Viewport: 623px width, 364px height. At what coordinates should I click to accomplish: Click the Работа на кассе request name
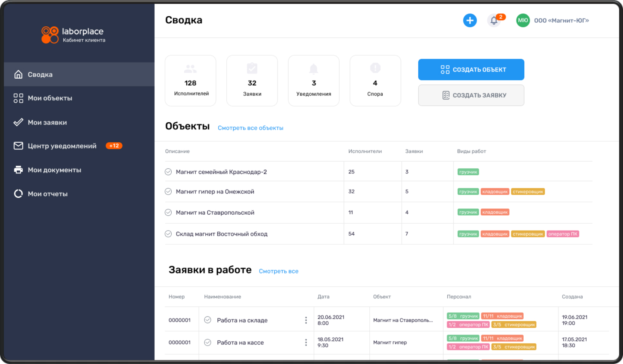(x=240, y=343)
